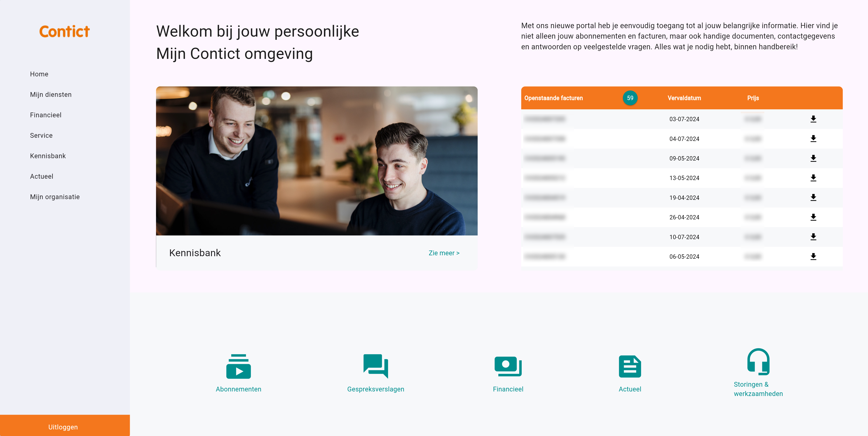Click the 59 open invoices badge

[x=630, y=98]
